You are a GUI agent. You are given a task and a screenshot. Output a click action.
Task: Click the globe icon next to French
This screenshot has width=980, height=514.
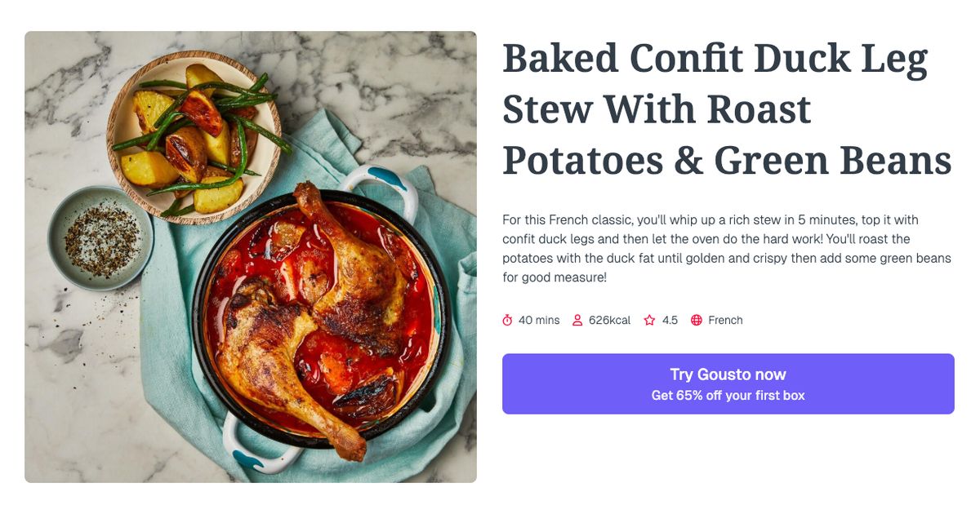[x=696, y=320]
